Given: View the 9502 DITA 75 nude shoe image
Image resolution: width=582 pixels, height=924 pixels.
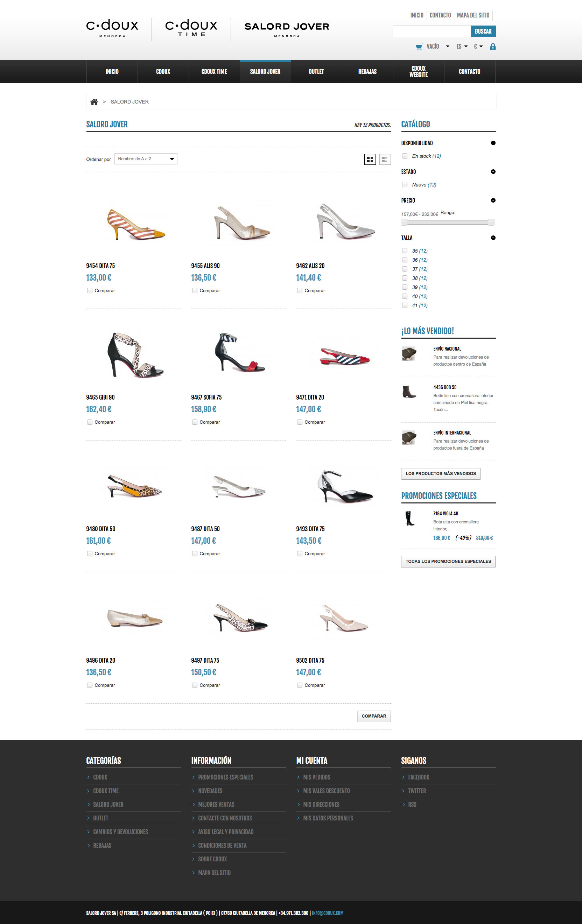Looking at the screenshot, I should (344, 618).
